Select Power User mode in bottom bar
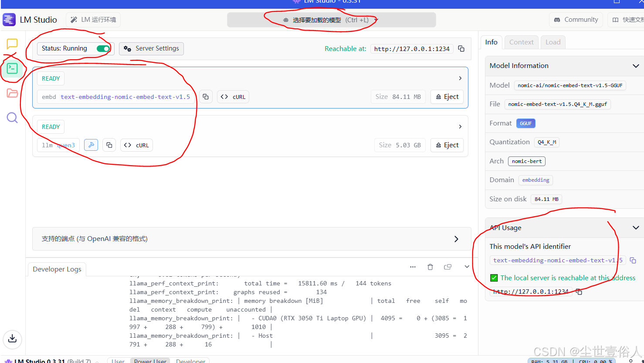The width and height of the screenshot is (644, 363). [150, 361]
